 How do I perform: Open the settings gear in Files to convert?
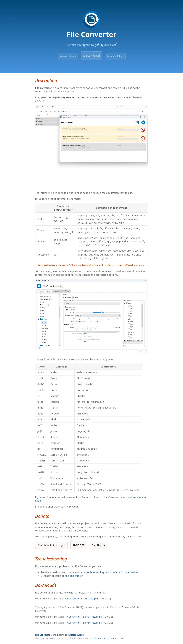click(143, 123)
